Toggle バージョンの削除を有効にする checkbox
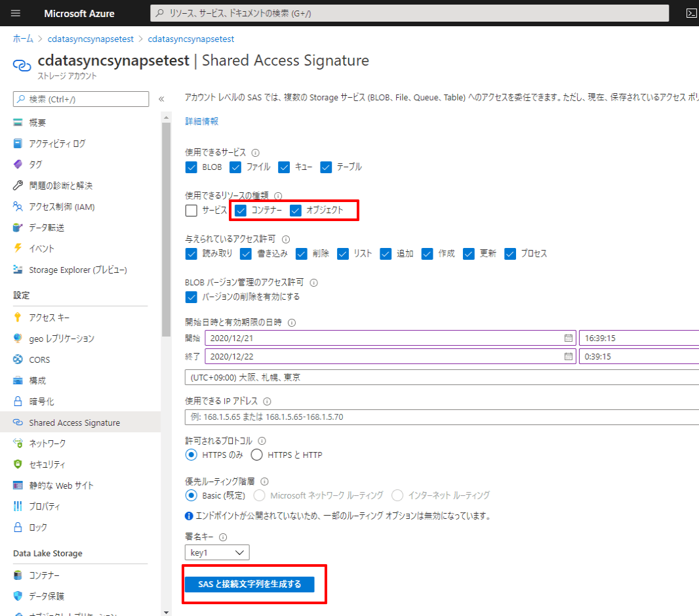The height and width of the screenshot is (616, 699). pyautogui.click(x=191, y=297)
